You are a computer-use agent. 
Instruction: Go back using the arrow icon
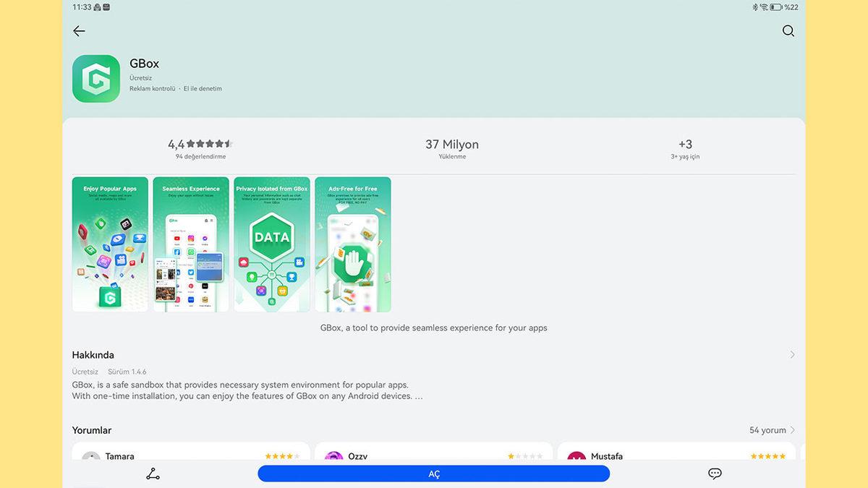[79, 31]
